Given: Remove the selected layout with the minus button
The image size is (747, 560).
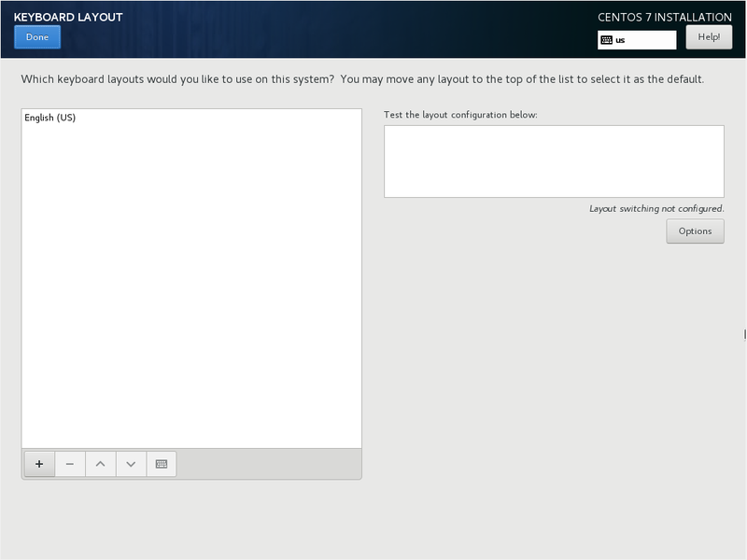Looking at the screenshot, I should tap(70, 464).
